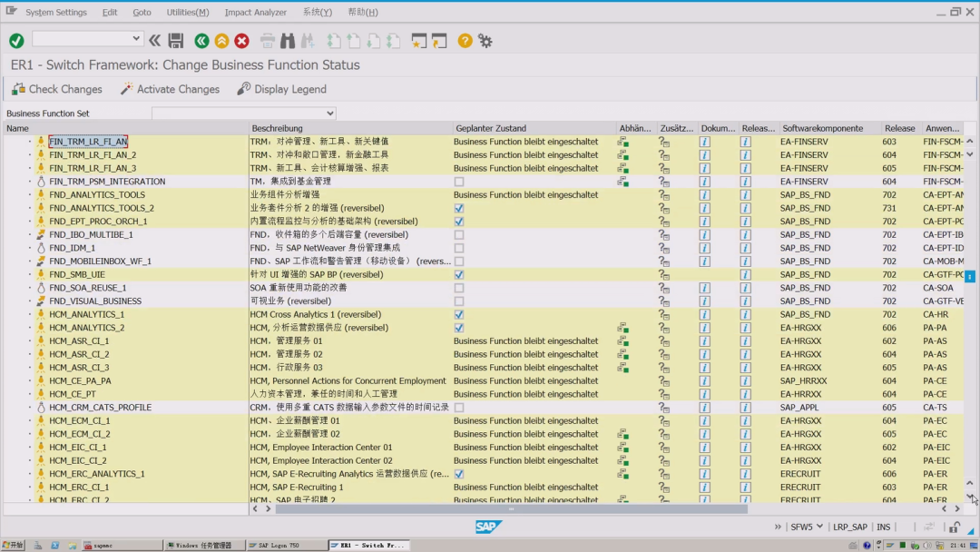The height and width of the screenshot is (552, 980).
Task: Tick the HCM_CRM_CATS_PROFILE checkbox
Action: coord(459,408)
